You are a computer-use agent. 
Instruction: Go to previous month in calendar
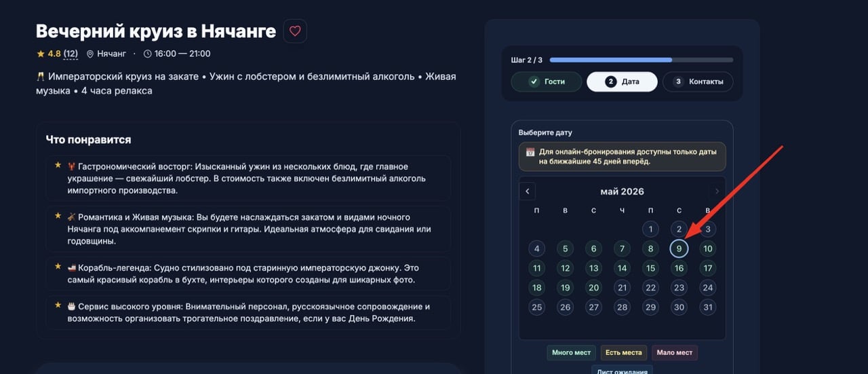[528, 191]
